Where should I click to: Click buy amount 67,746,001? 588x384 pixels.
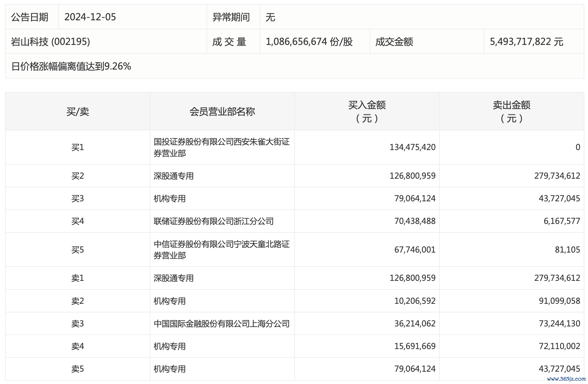click(415, 250)
